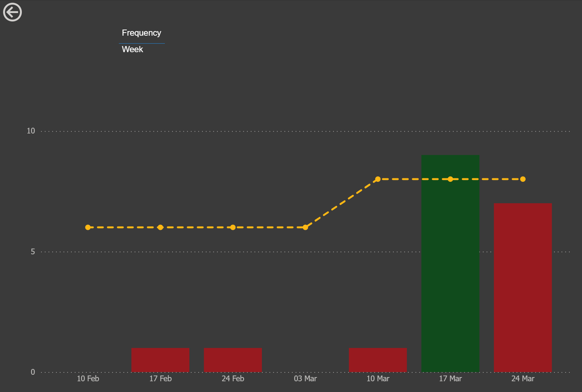The width and height of the screenshot is (582, 392).
Task: Click the '24 Feb' axis label
Action: (x=233, y=379)
